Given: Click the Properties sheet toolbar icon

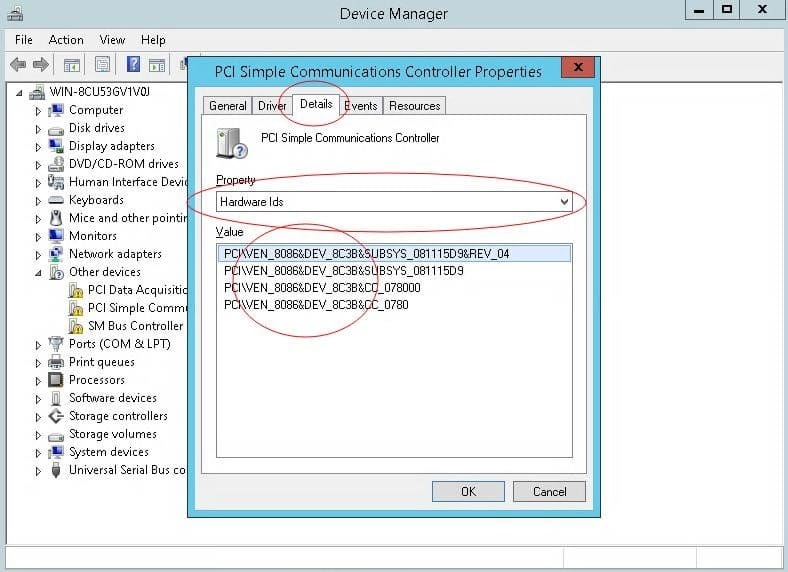Looking at the screenshot, I should pos(102,65).
